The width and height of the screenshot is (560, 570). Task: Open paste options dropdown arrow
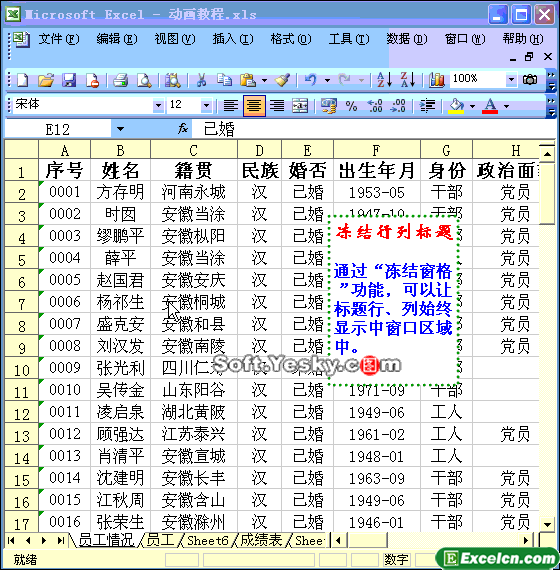[264, 80]
